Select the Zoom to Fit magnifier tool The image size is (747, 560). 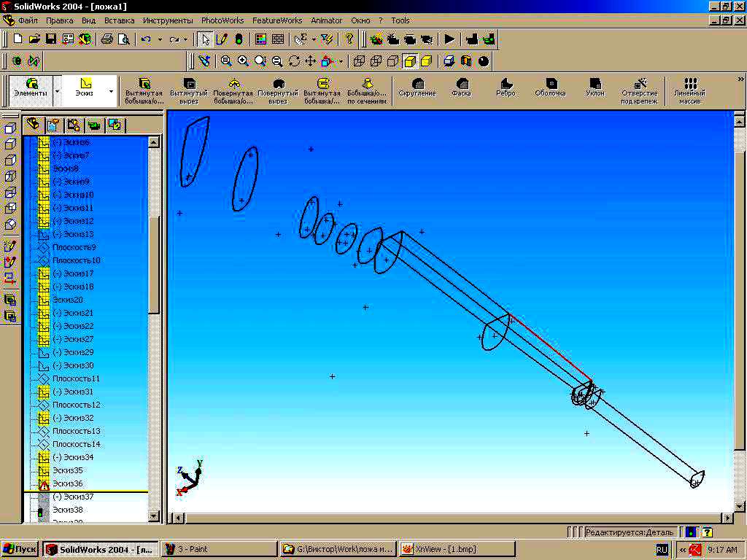pos(226,61)
